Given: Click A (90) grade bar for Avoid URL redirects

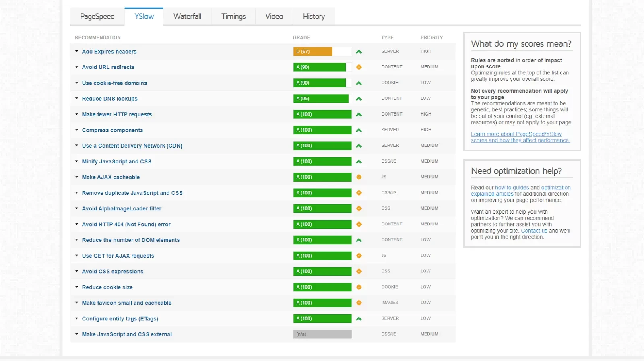Looking at the screenshot, I should coord(322,67).
